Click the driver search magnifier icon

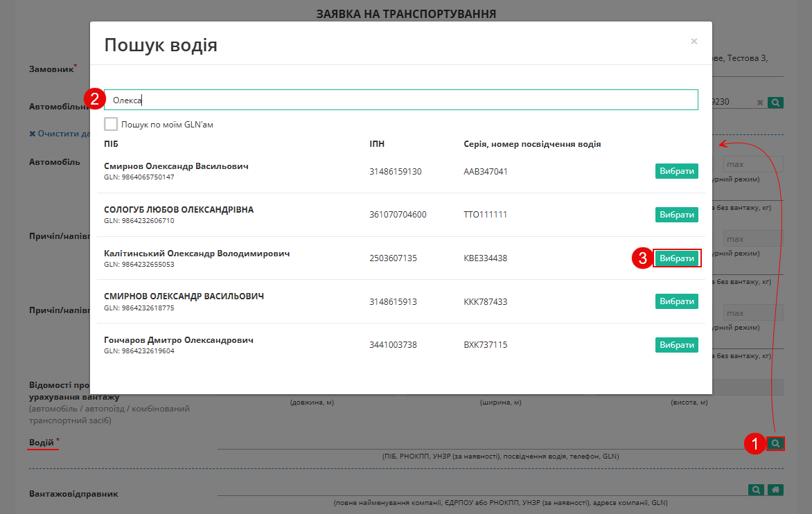pos(775,443)
